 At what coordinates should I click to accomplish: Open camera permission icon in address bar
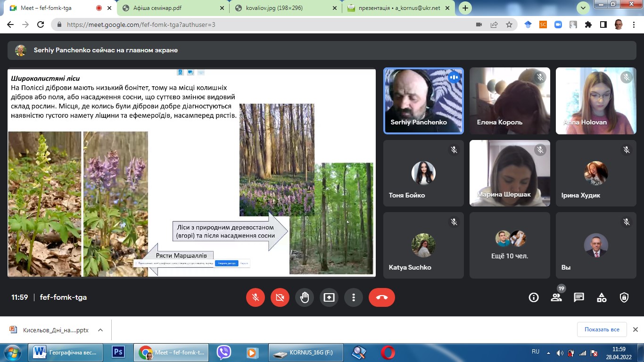479,25
